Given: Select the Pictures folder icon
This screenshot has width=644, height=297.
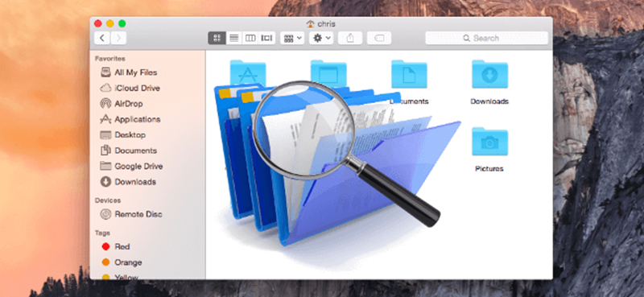Looking at the screenshot, I should [489, 142].
